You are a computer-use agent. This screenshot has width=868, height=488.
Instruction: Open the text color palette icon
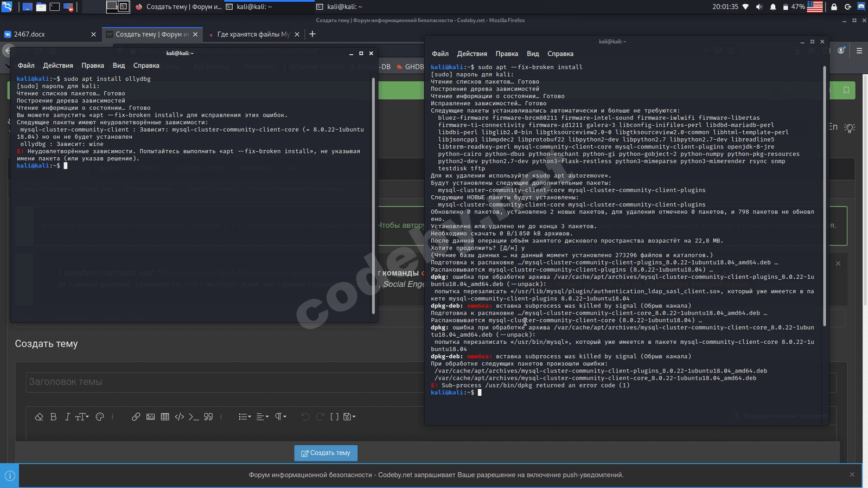pyautogui.click(x=100, y=416)
